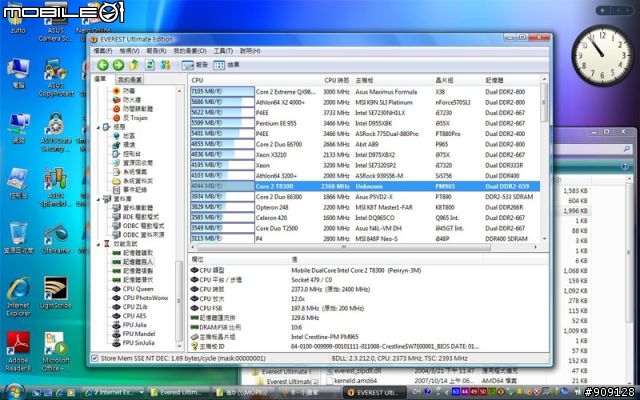The width and height of the screenshot is (640, 400).
Task: Click the green Back arrow in EVEREST toolbar
Action: pos(102,65)
